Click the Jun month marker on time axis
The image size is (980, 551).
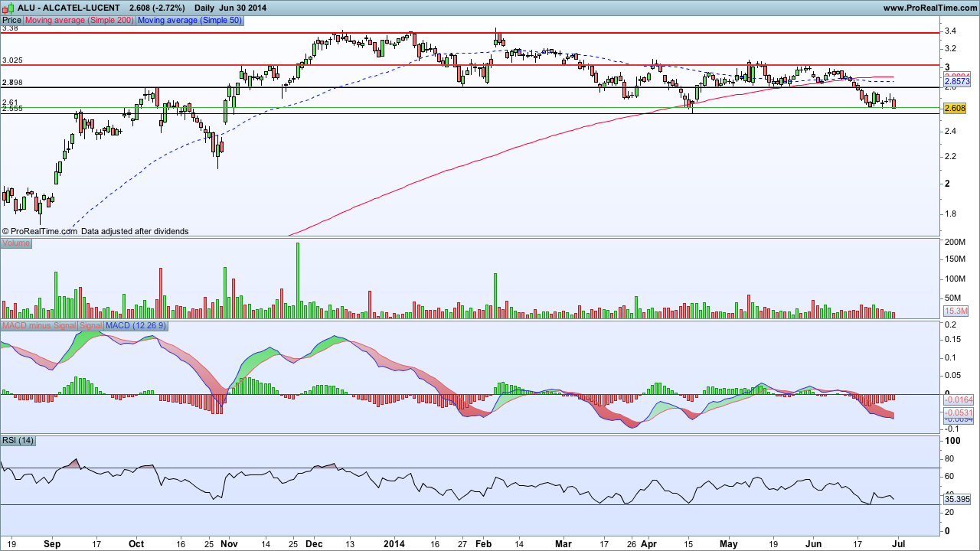click(x=812, y=544)
